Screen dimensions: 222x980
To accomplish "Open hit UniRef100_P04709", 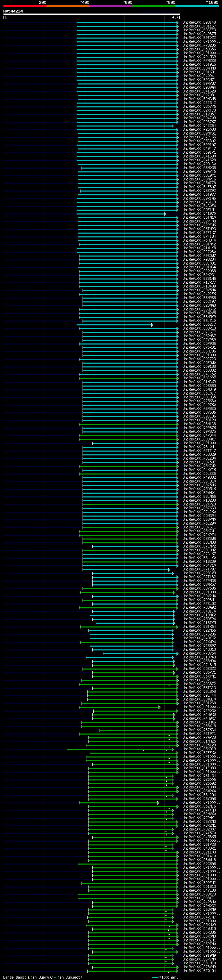I will coord(199,118).
